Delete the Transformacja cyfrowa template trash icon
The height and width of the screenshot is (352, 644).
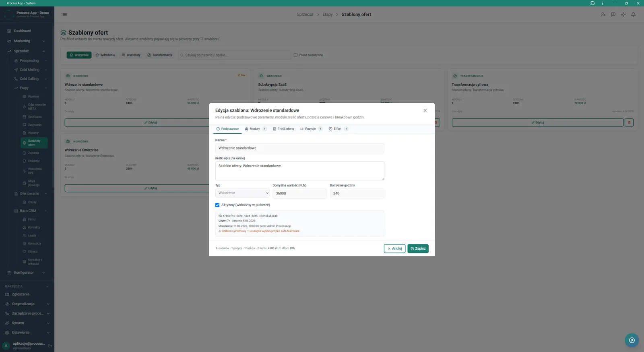[629, 122]
